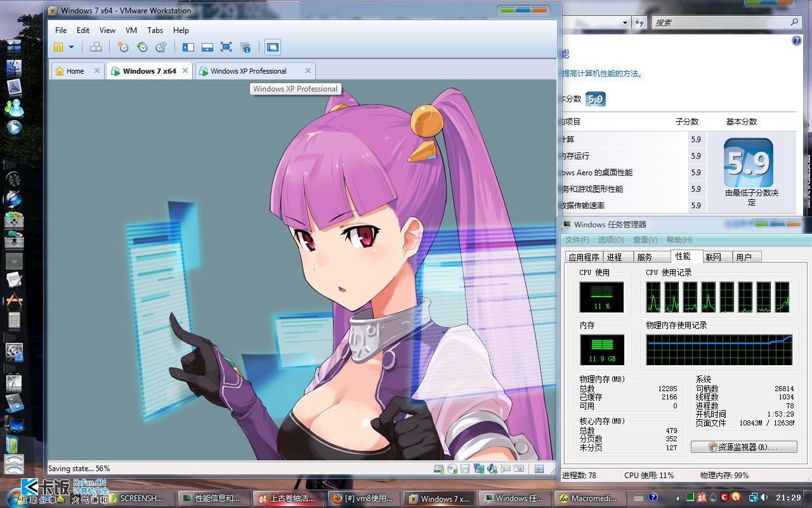Send Ctrl+Alt+Del to the VM

pos(96,47)
